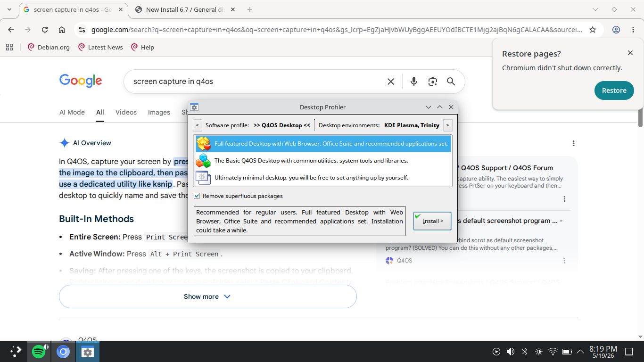Go back in Chromium browser
Image resolution: width=644 pixels, height=362 pixels.
[x=11, y=30]
